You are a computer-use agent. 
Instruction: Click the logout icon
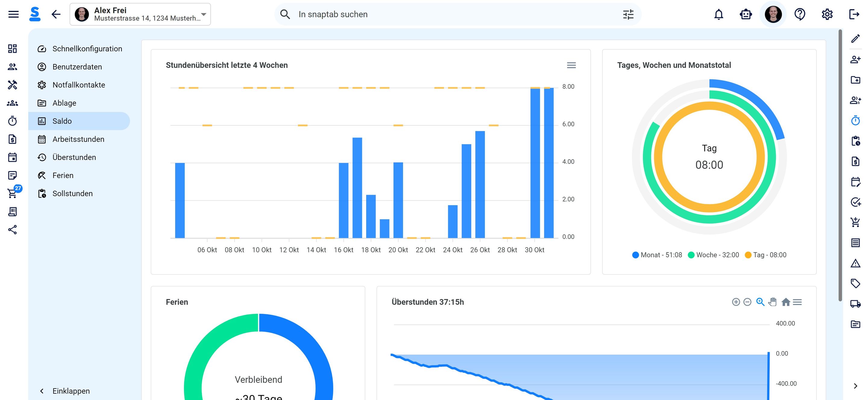click(854, 14)
